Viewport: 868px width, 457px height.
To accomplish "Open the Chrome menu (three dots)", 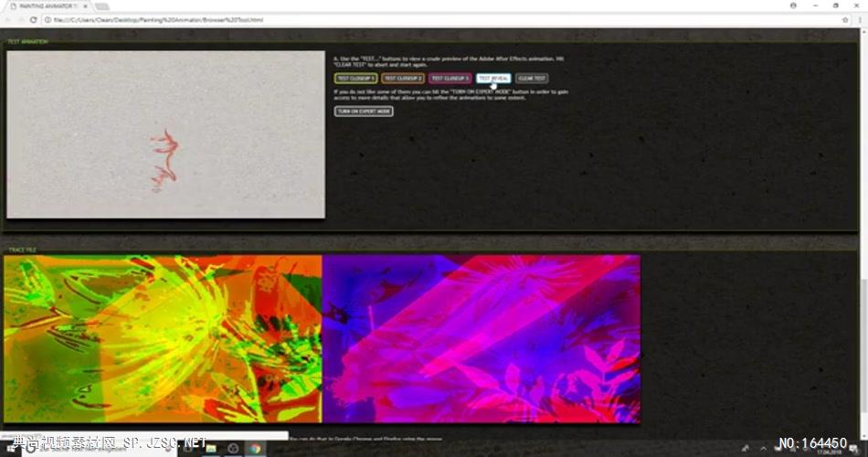I will [859, 19].
